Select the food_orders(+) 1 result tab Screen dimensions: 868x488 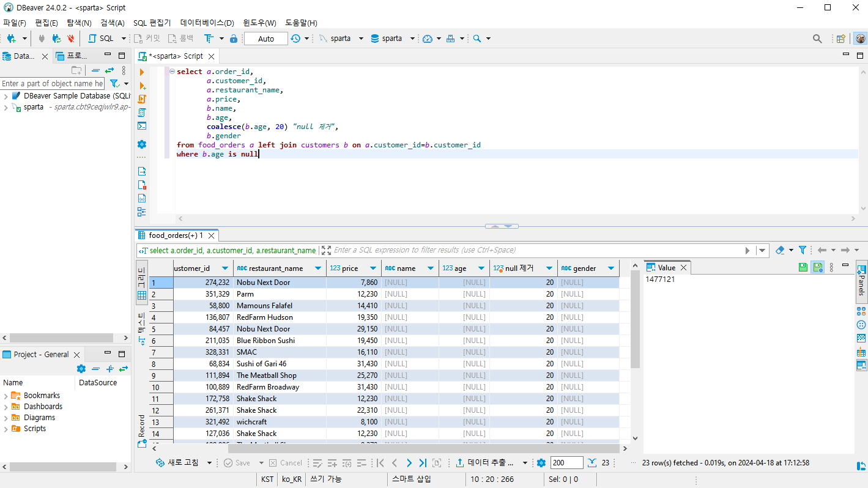(x=175, y=235)
